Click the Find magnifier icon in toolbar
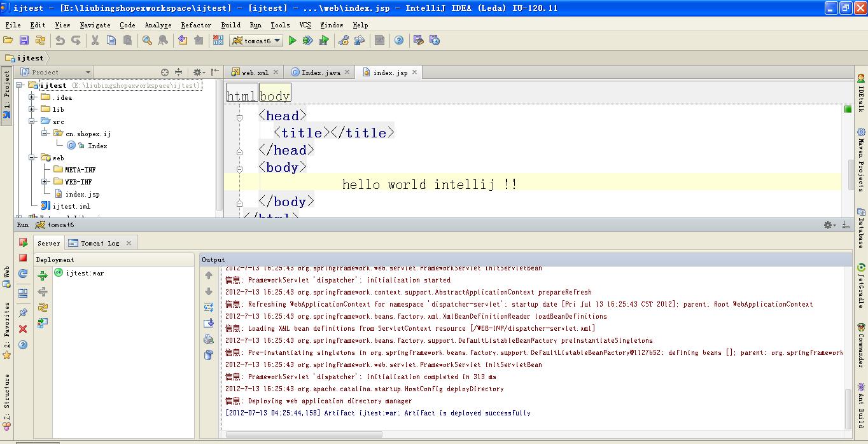868x444 pixels. pos(147,41)
